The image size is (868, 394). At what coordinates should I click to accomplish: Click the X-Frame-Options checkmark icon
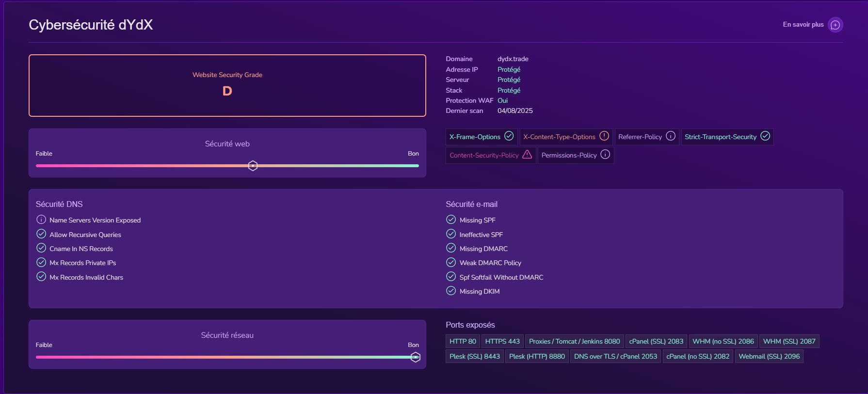click(509, 136)
